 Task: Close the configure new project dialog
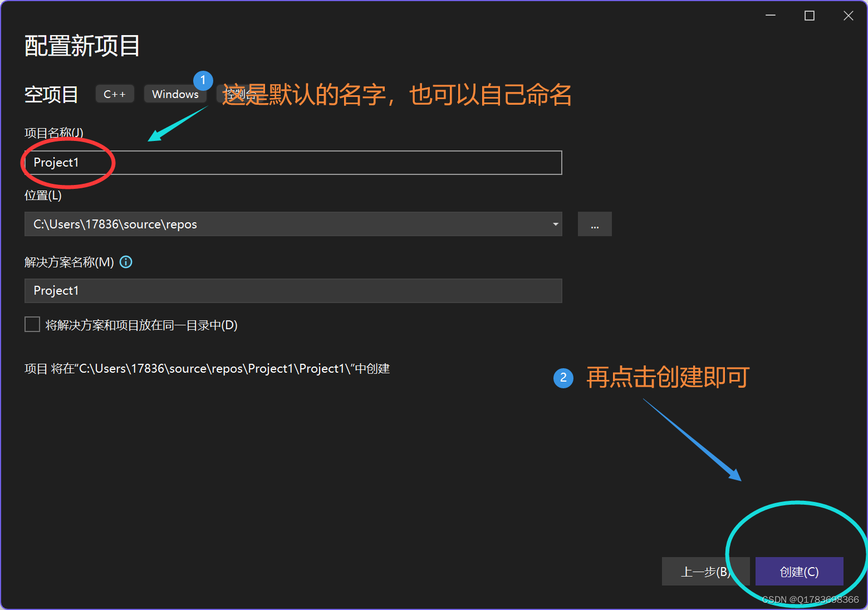coord(849,16)
